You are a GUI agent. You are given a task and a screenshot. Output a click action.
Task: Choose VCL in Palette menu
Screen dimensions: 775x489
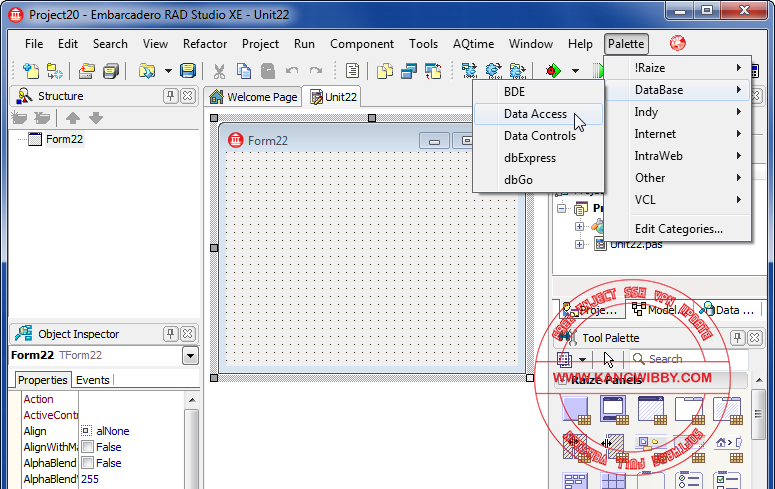(678, 200)
